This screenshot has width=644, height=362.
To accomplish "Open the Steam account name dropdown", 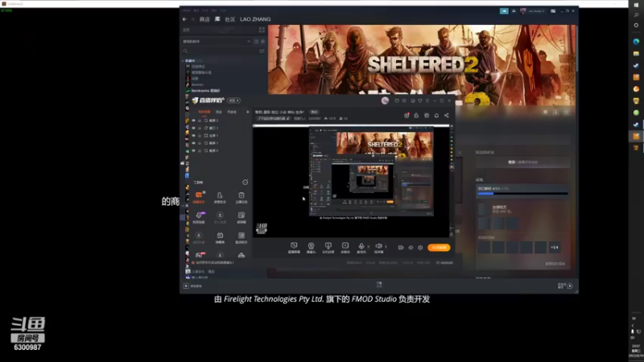I will coord(536,11).
